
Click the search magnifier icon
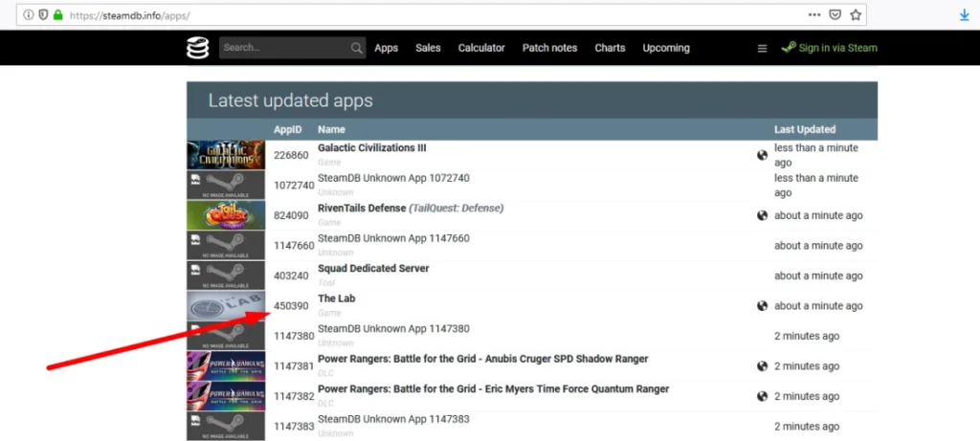pos(356,48)
